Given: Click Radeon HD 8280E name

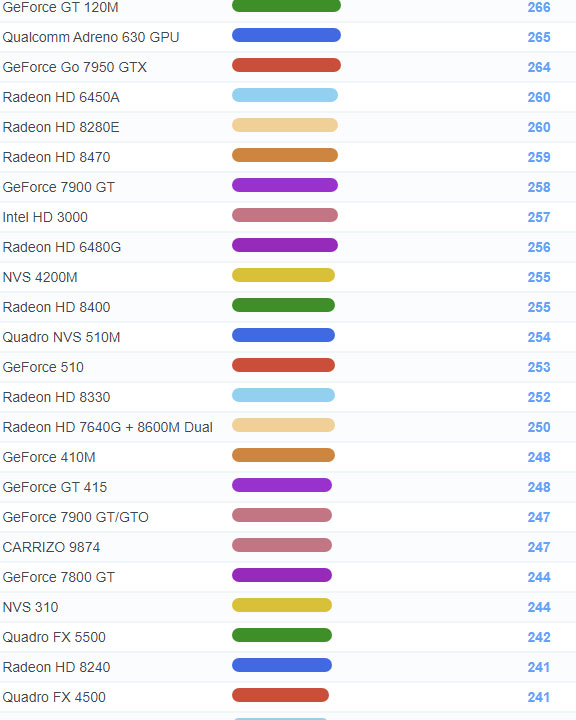Looking at the screenshot, I should pos(61,127).
